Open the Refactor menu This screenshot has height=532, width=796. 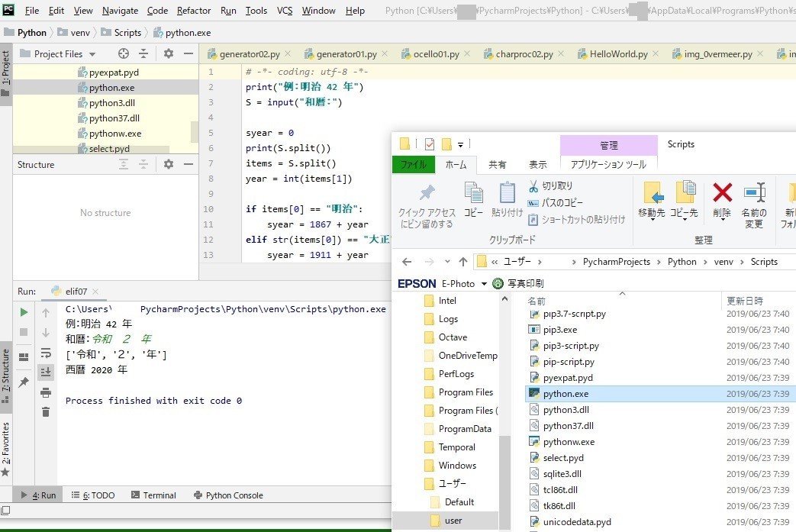193,10
